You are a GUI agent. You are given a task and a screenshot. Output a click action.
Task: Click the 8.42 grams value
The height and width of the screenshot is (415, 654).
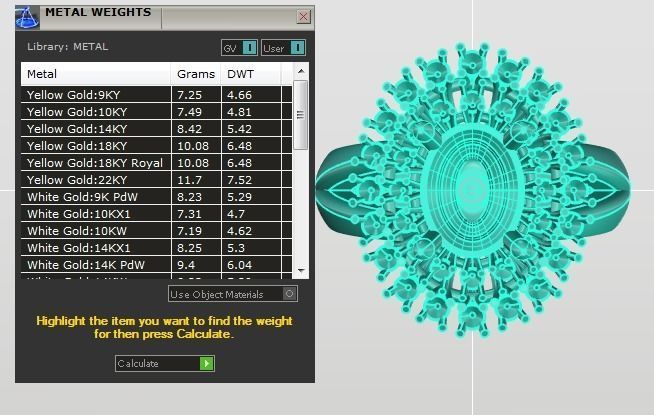click(189, 129)
